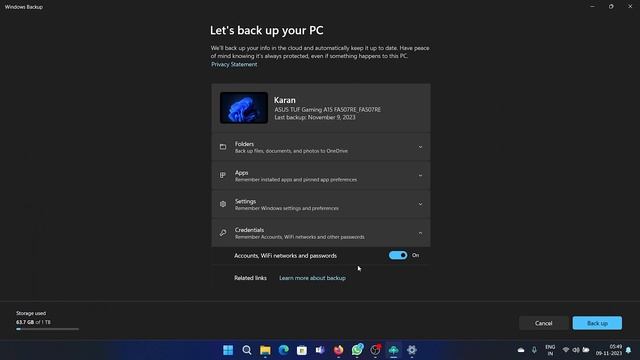Open the notification bell
This screenshot has width=640, height=360.
pyautogui.click(x=629, y=350)
